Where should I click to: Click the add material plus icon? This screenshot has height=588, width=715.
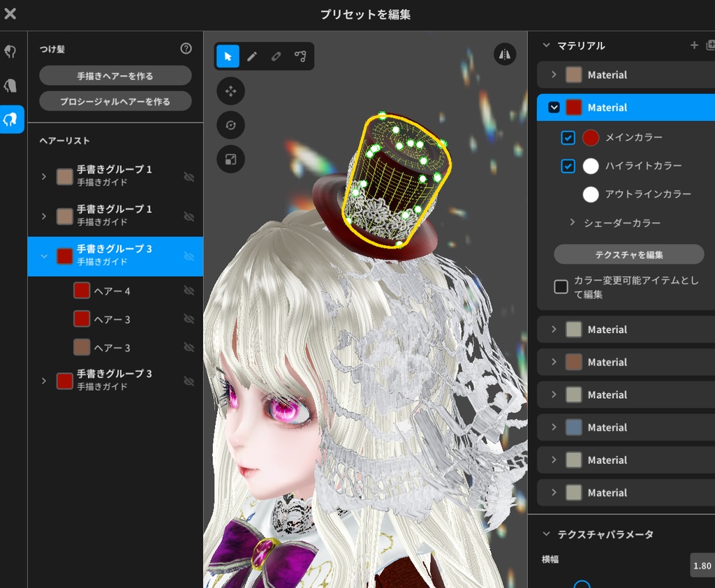pyautogui.click(x=694, y=45)
